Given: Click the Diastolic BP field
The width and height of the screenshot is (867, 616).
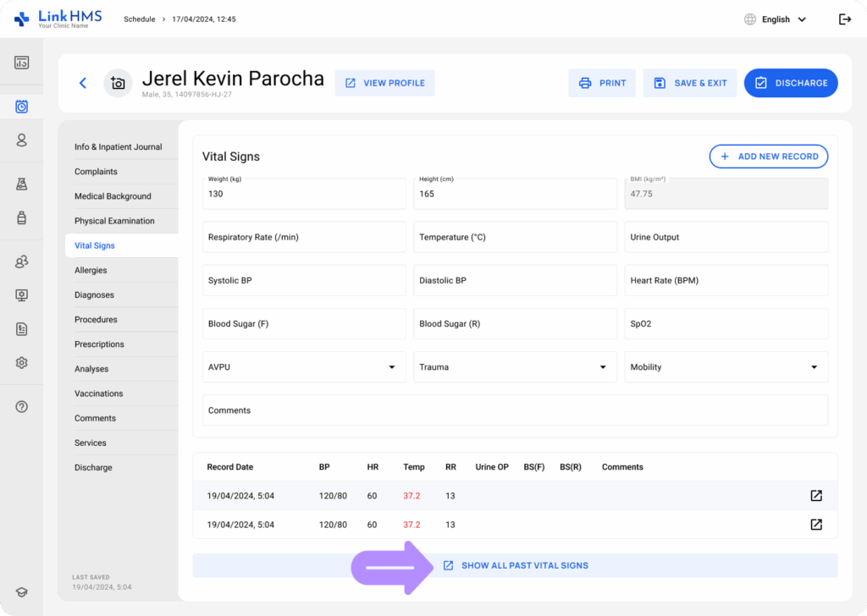Looking at the screenshot, I should coord(516,280).
